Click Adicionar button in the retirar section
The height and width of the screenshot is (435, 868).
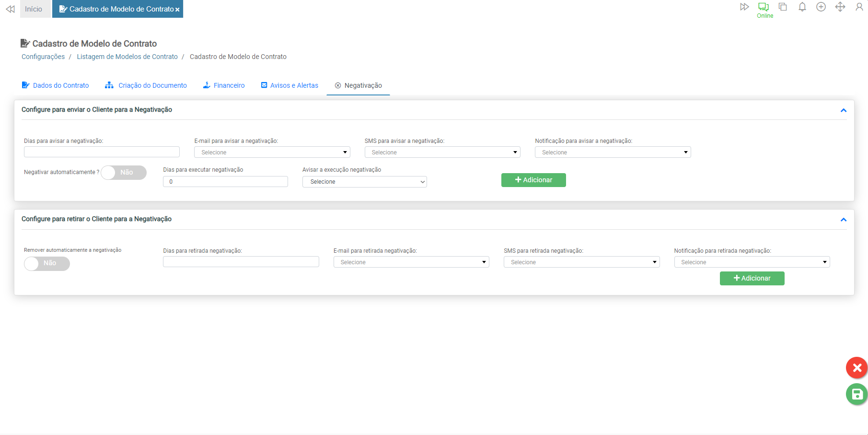(752, 278)
